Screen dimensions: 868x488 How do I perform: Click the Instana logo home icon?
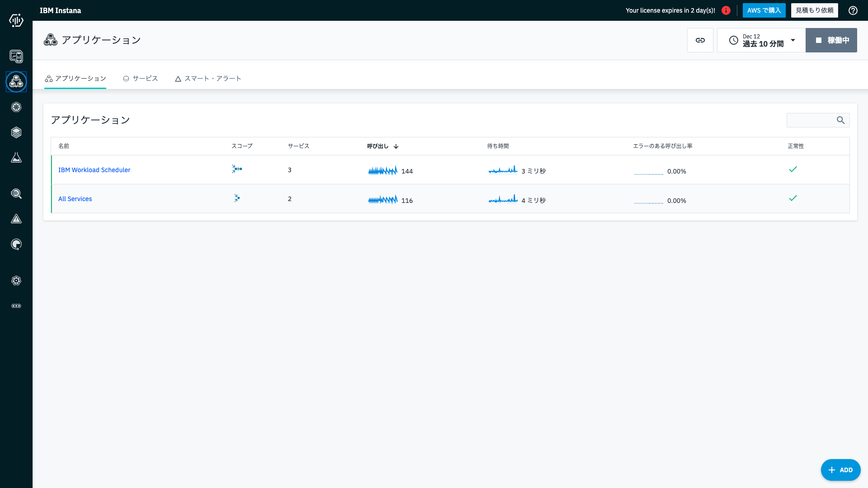(16, 20)
